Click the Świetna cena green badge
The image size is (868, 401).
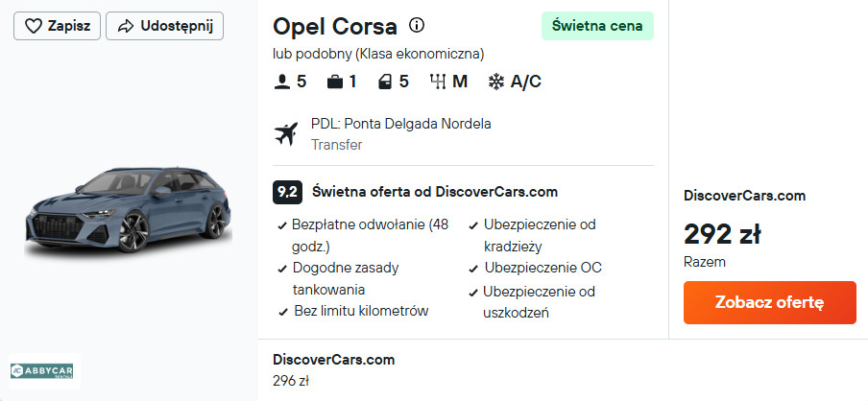click(596, 26)
